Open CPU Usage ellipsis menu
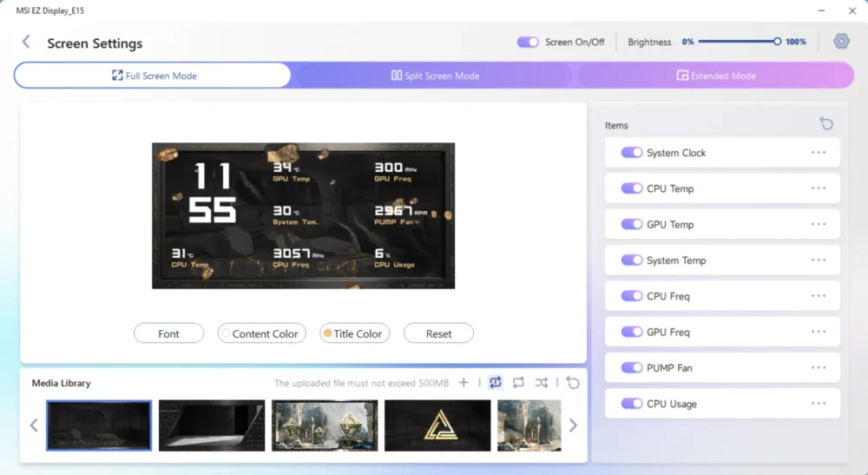 [819, 404]
